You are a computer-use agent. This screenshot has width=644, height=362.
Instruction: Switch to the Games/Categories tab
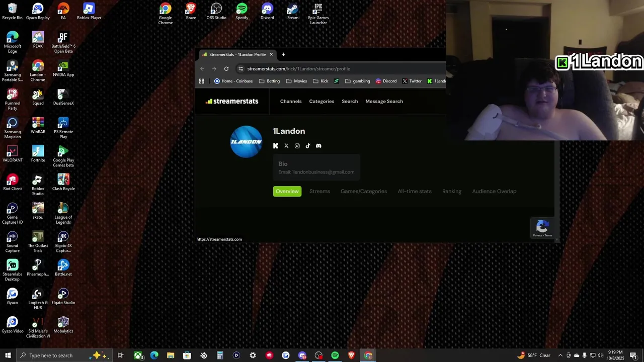point(364,191)
